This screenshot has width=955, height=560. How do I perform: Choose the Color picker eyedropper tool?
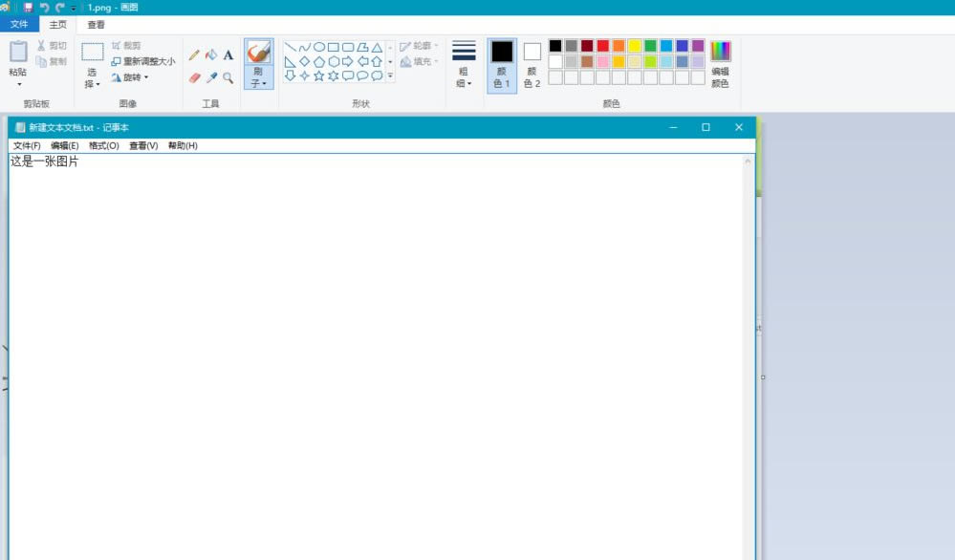(211, 78)
